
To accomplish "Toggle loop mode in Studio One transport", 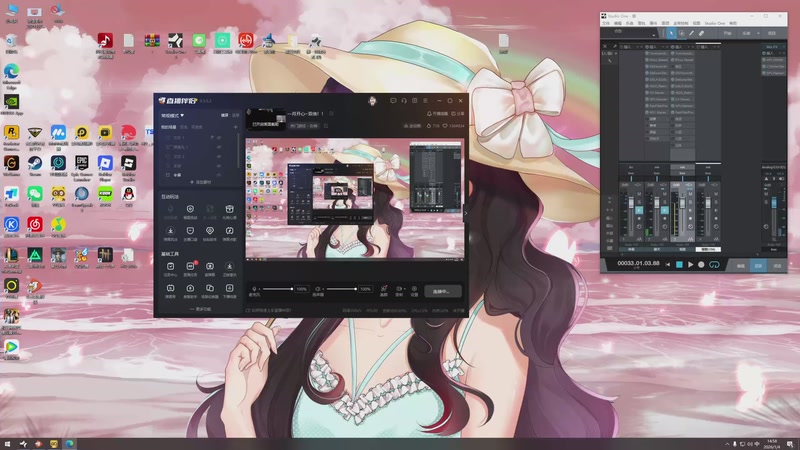I will pyautogui.click(x=714, y=264).
